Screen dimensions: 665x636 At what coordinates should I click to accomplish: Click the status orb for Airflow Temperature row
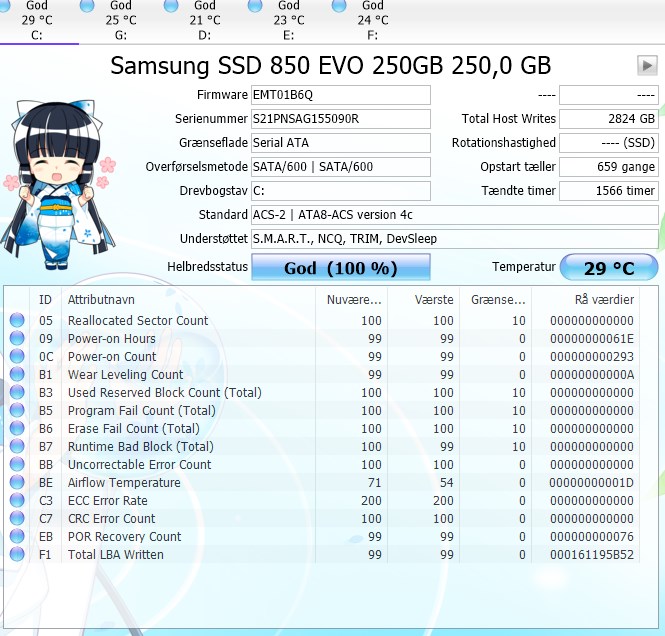(17, 482)
